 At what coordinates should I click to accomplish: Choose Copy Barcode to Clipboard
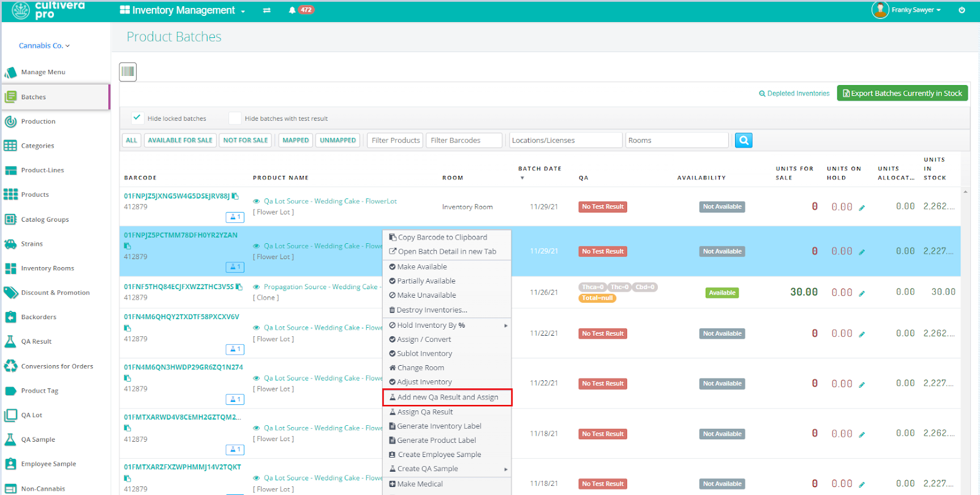point(447,237)
